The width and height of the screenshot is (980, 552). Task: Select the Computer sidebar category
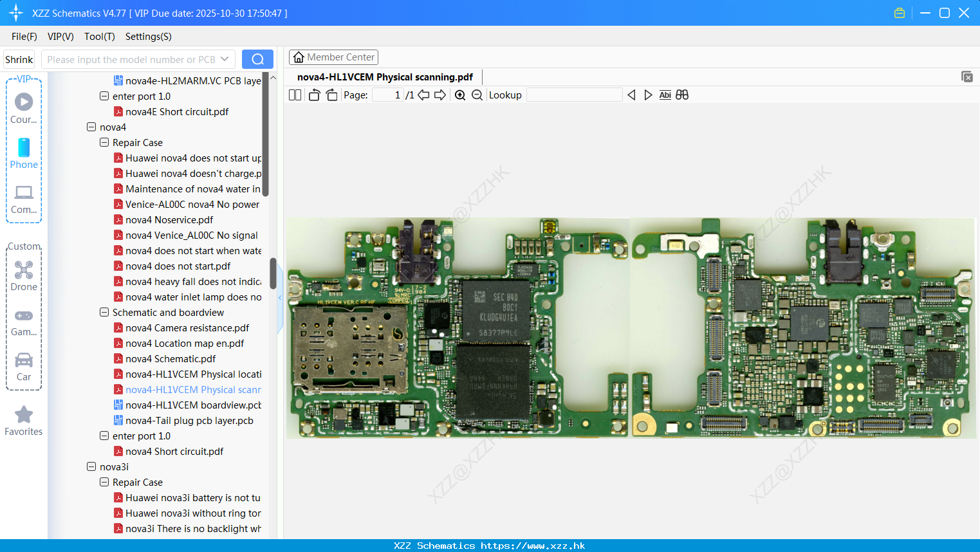click(x=24, y=199)
